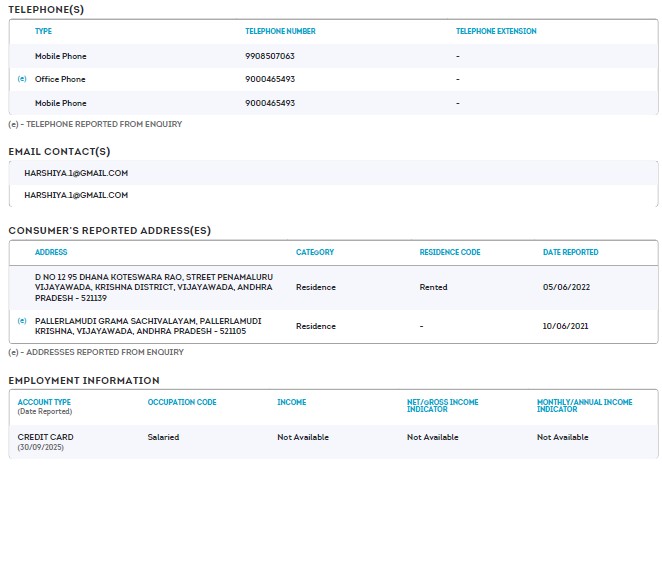Image resolution: width=662 pixels, height=562 pixels.
Task: Select mobile number 9908507063
Action: tap(269, 56)
